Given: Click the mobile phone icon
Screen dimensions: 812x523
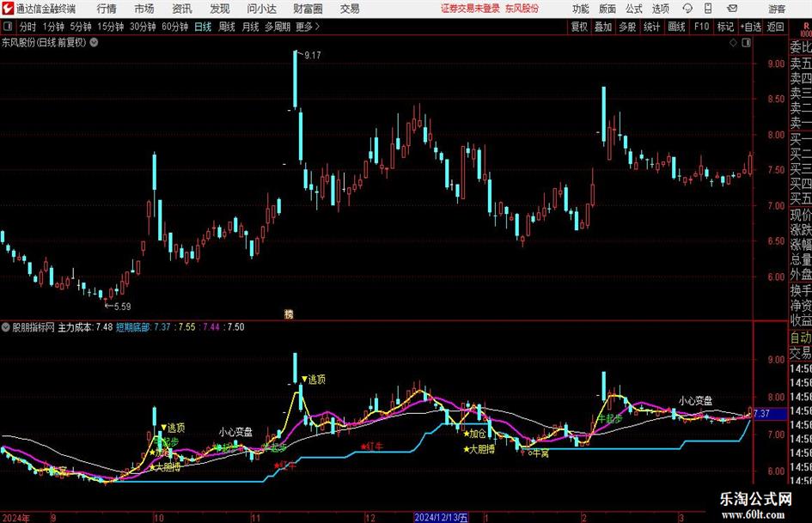Looking at the screenshot, I should click(708, 9).
